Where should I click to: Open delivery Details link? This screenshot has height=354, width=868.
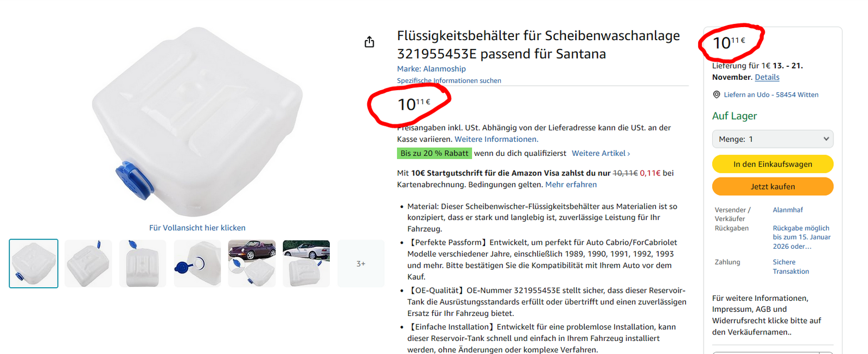[x=767, y=77]
